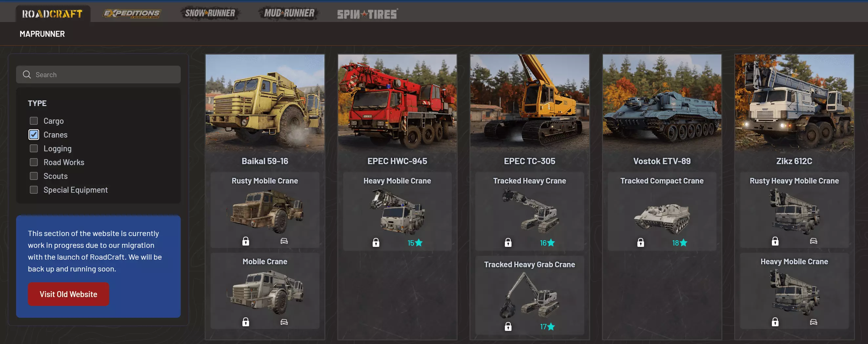The width and height of the screenshot is (868, 344).
Task: Click the 'Zikz 612C' vehicle name
Action: click(794, 161)
